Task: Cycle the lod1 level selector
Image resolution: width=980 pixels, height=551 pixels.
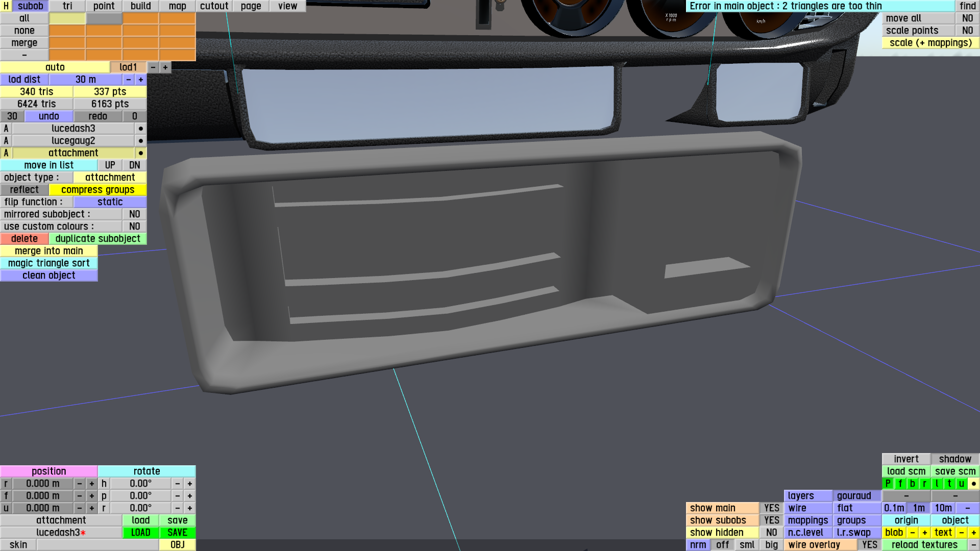Action: point(128,67)
